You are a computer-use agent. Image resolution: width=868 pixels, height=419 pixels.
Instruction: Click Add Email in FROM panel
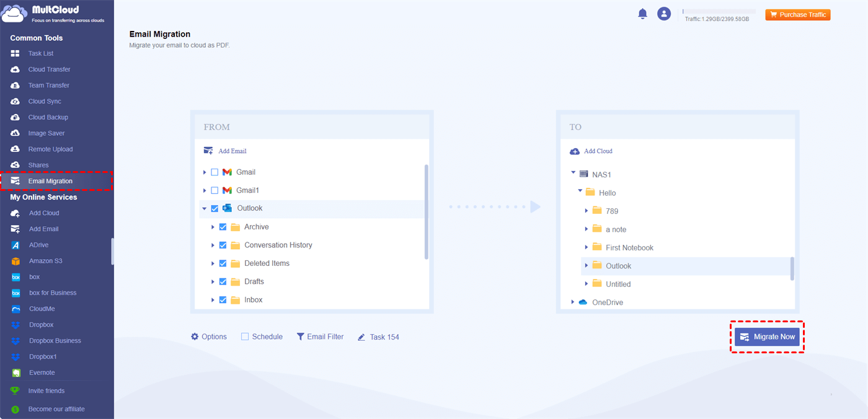click(225, 151)
